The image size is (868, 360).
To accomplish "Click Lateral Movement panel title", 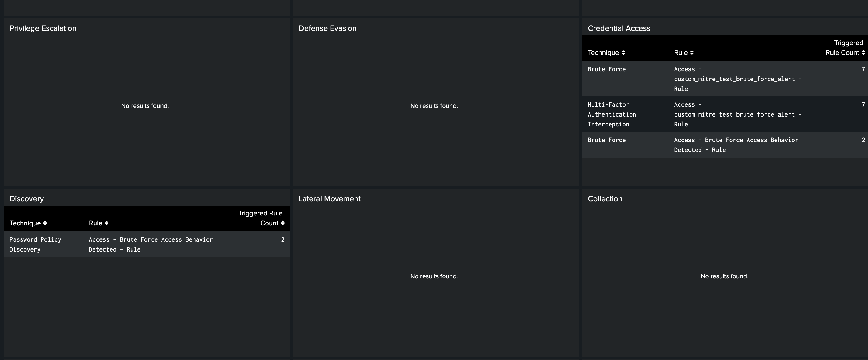I will click(x=329, y=199).
